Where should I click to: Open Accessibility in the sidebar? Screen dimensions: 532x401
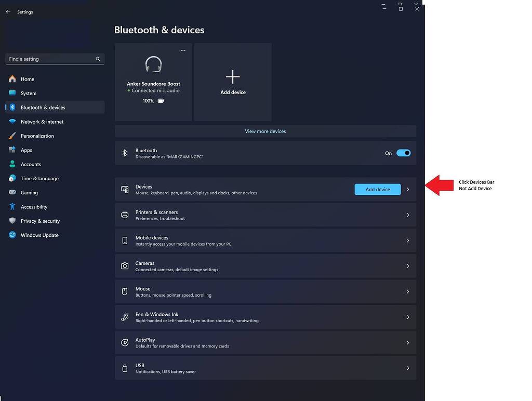(x=55, y=207)
